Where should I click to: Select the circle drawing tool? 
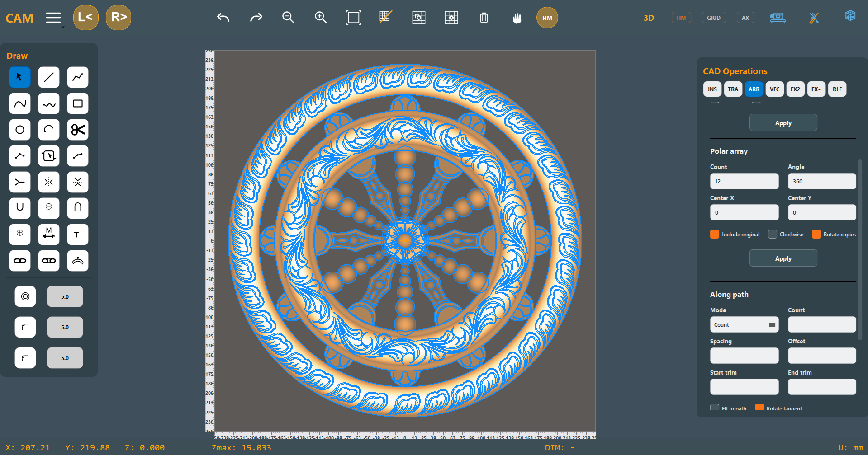20,130
